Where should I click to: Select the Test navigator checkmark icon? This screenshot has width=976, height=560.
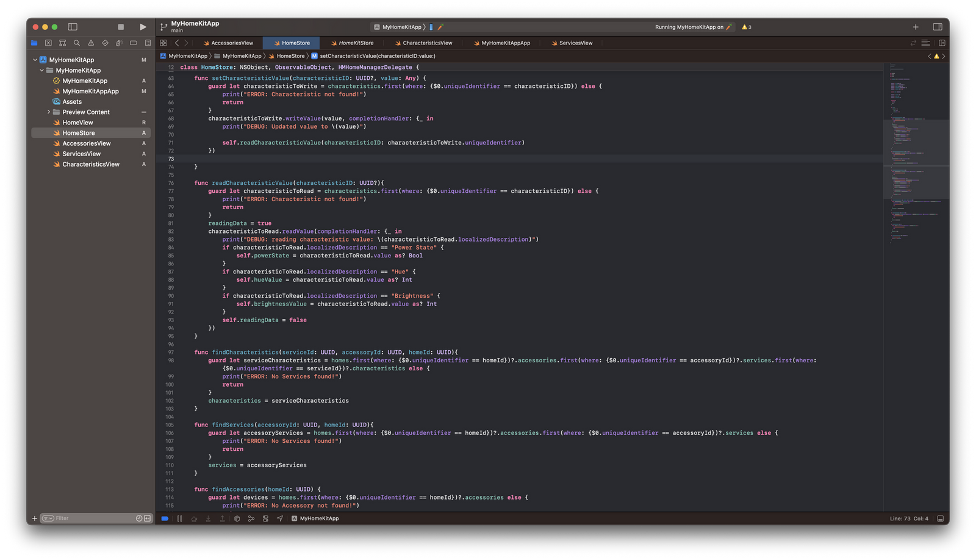coord(104,43)
